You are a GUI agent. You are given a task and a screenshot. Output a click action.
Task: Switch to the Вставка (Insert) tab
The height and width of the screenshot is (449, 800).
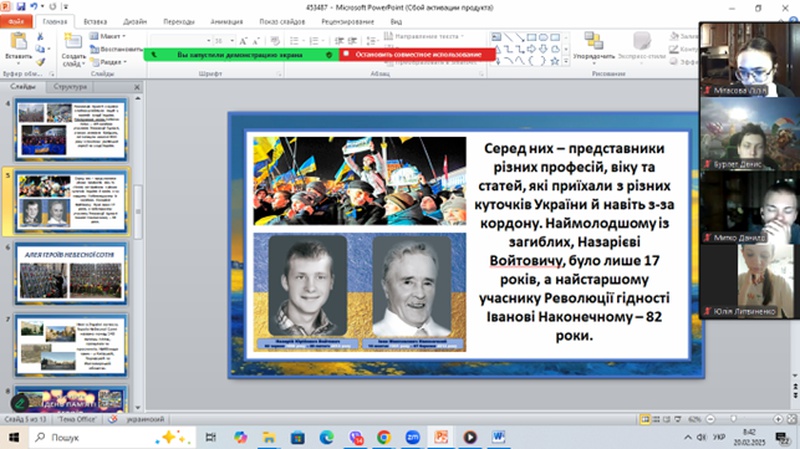click(x=96, y=19)
